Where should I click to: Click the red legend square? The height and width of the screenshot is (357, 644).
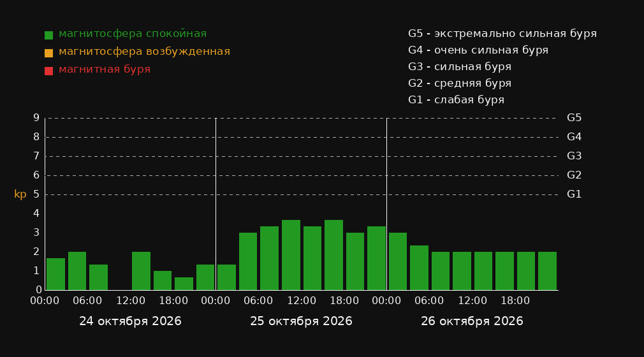tap(48, 71)
